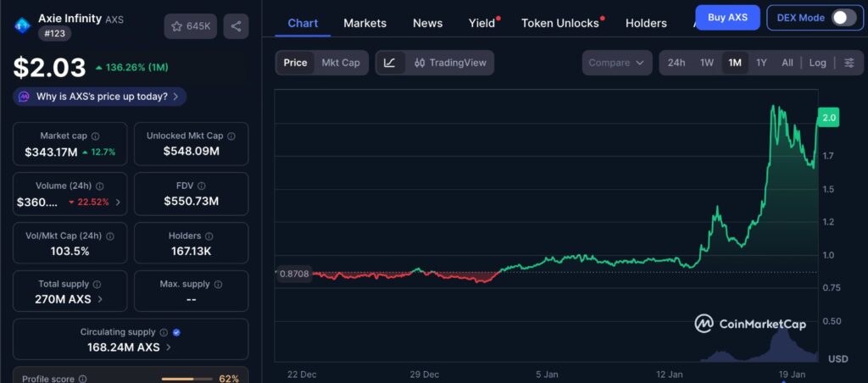
Task: Click Holders info icon
Action: tap(209, 236)
